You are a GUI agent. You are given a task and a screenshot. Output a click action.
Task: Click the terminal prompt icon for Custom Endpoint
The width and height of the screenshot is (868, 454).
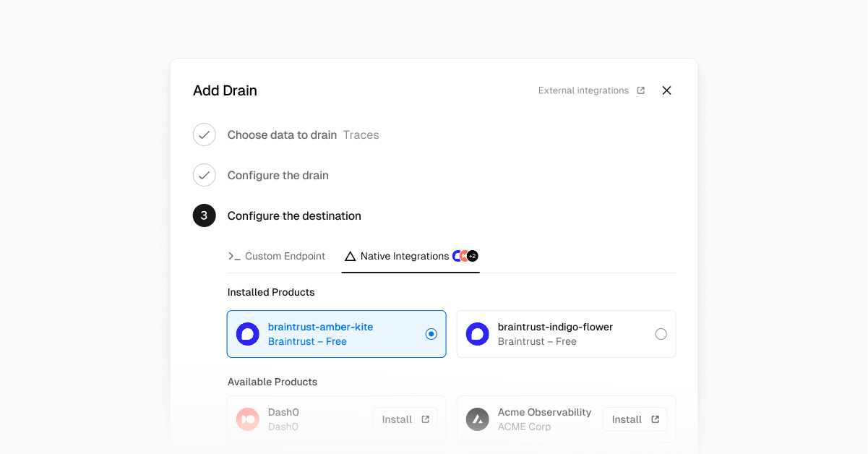(234, 256)
